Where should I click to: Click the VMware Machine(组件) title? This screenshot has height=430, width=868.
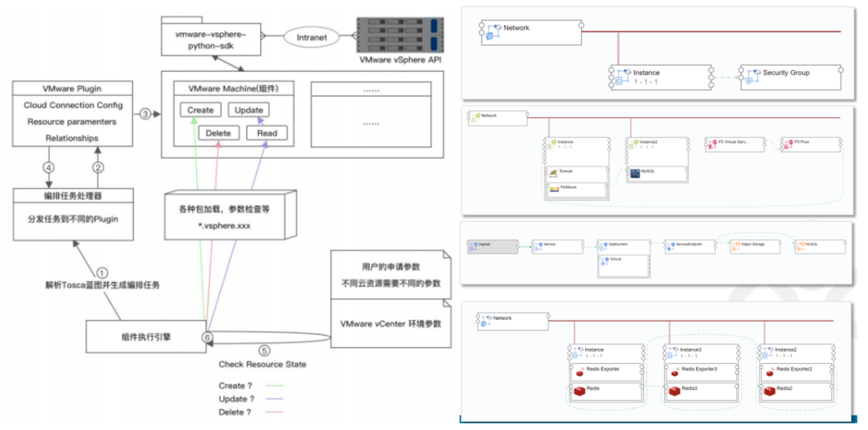[233, 88]
